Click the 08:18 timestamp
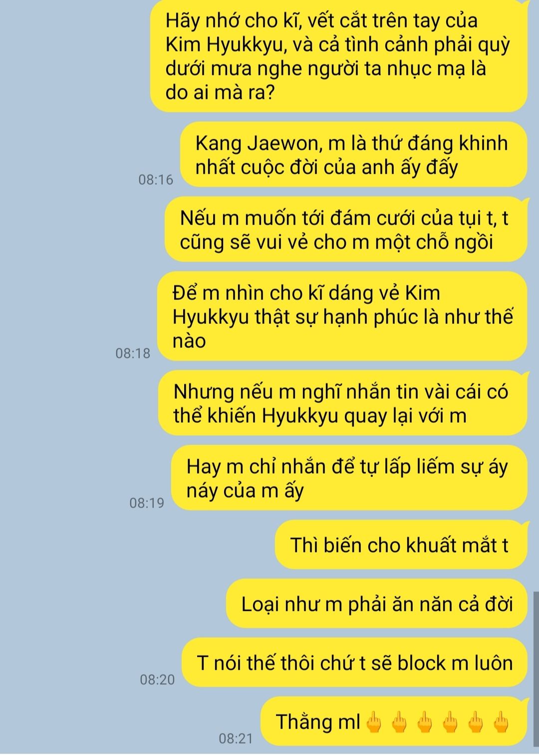539x756 pixels. tap(133, 353)
